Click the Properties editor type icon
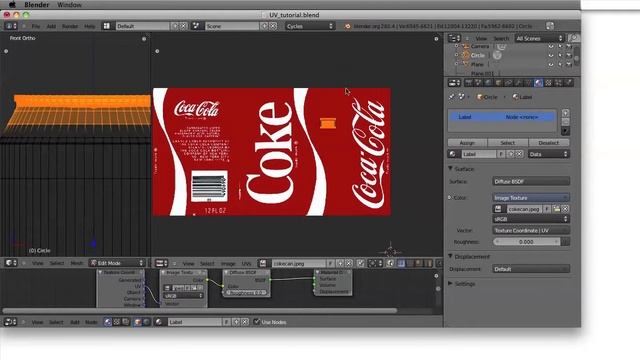The width and height of the screenshot is (640, 360). (454, 83)
